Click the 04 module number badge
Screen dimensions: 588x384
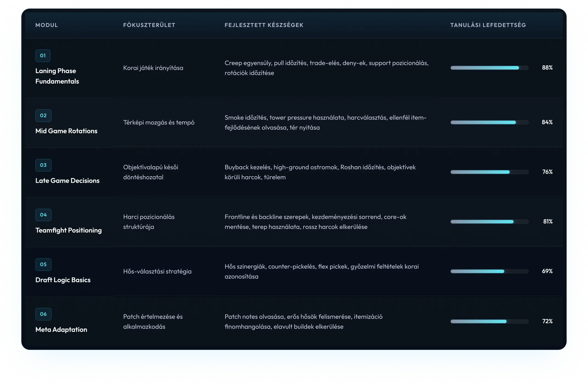pos(43,215)
